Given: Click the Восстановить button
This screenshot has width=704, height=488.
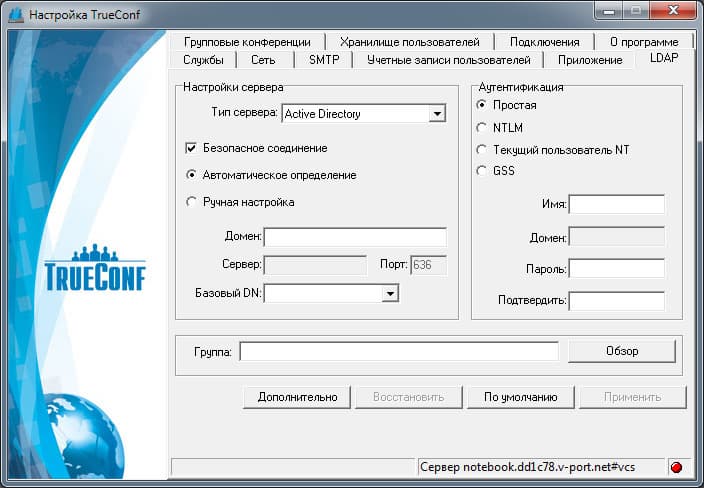Looking at the screenshot, I should coord(409,397).
